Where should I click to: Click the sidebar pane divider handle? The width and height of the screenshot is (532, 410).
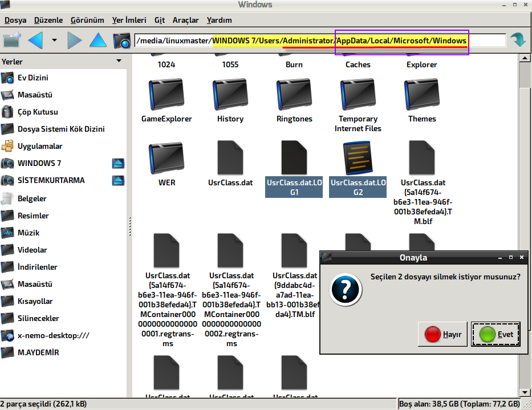click(129, 226)
